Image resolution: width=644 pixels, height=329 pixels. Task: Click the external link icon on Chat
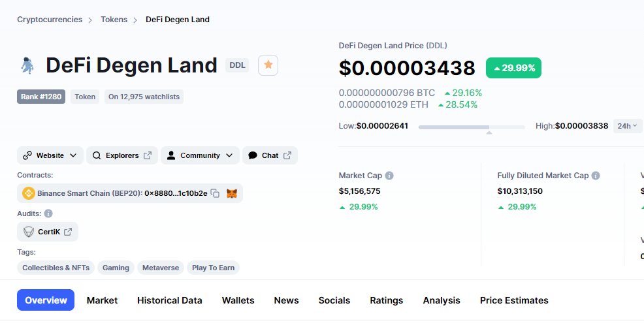point(287,155)
